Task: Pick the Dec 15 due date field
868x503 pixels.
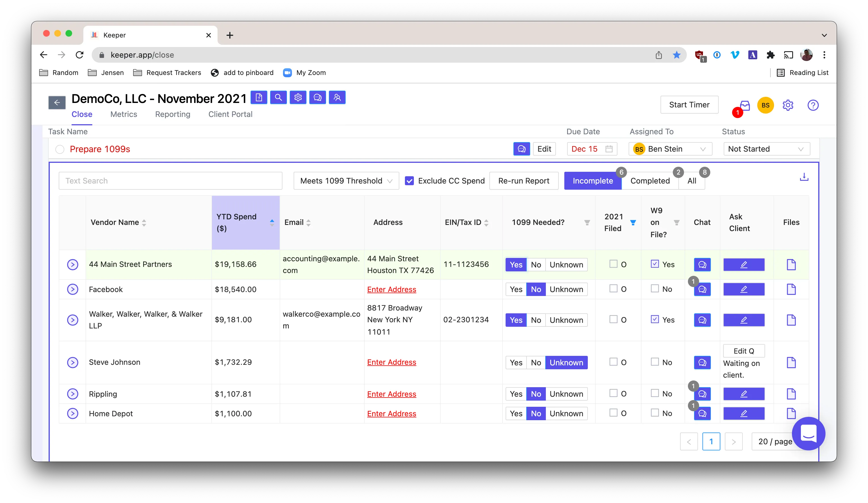Action: click(592, 149)
